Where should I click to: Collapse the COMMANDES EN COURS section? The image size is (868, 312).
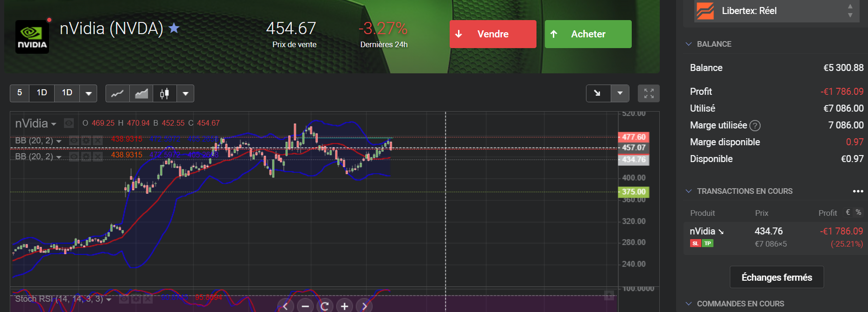coord(688,304)
